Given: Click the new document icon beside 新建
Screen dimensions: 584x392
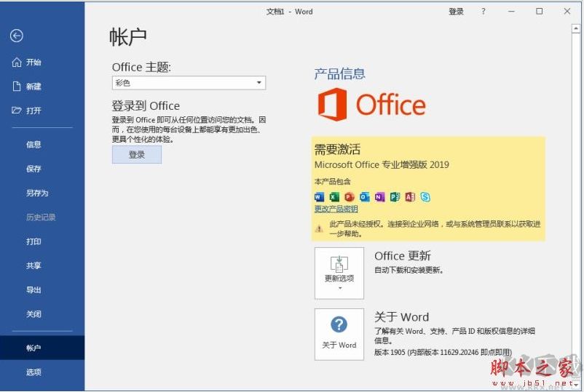Looking at the screenshot, I should (17, 87).
